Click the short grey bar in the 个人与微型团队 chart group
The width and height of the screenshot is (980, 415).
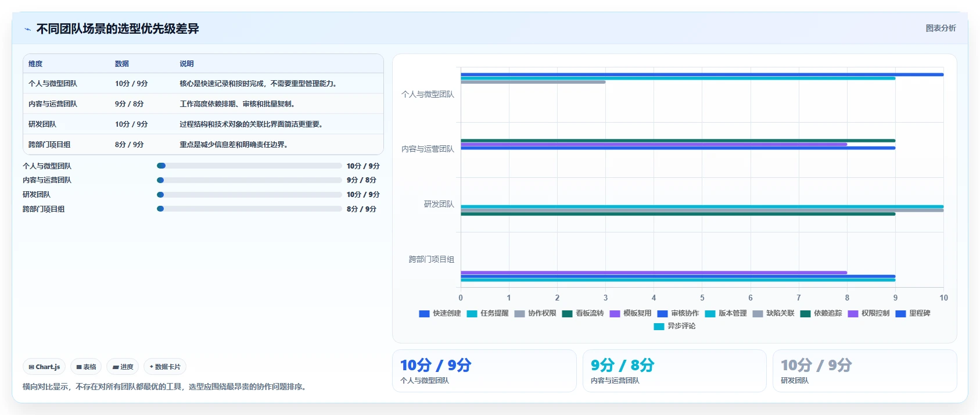pos(533,82)
